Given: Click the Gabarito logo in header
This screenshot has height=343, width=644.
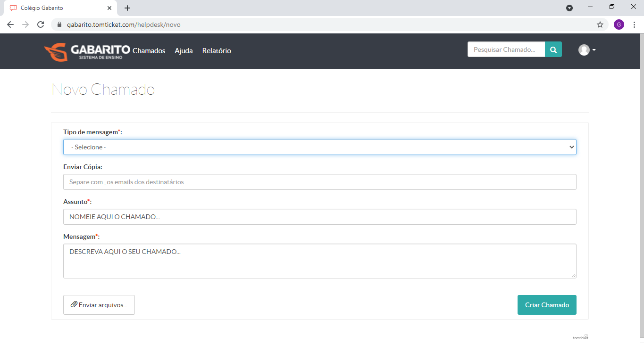Looking at the screenshot, I should click(x=87, y=51).
